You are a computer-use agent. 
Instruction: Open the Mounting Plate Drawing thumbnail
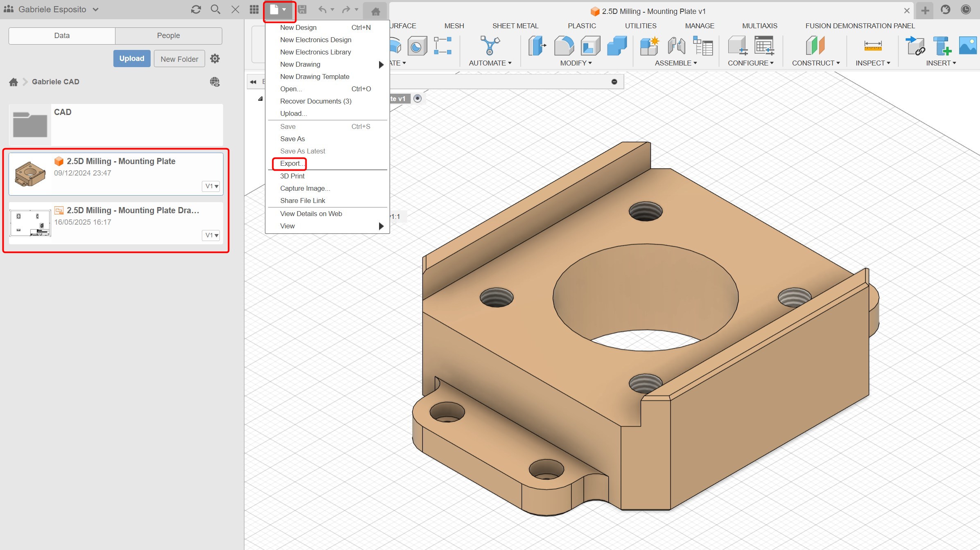pyautogui.click(x=30, y=222)
